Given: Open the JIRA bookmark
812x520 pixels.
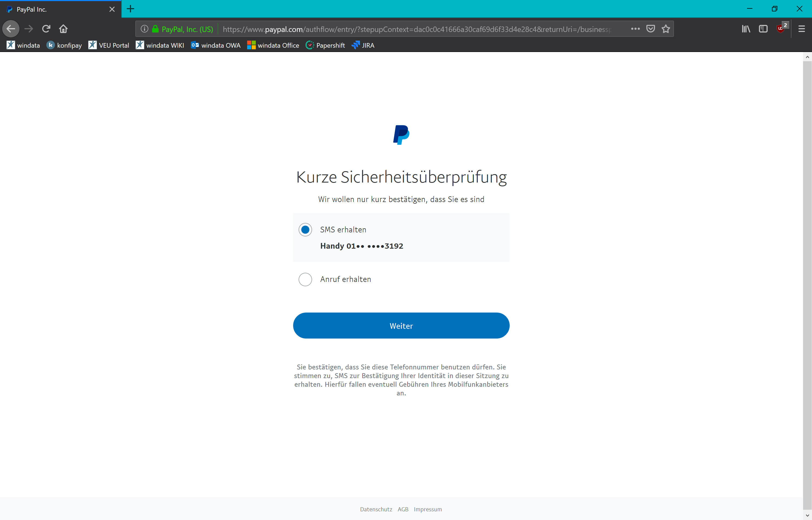Looking at the screenshot, I should (363, 45).
